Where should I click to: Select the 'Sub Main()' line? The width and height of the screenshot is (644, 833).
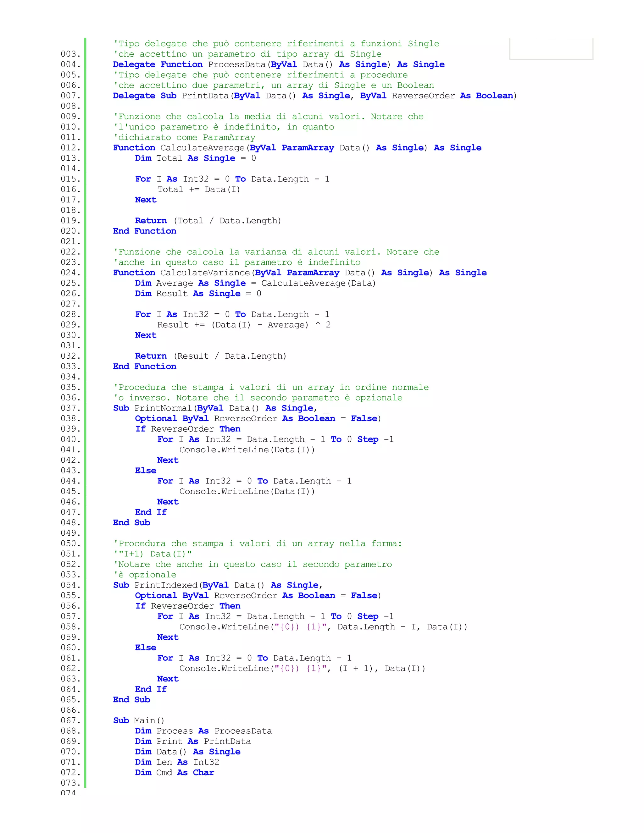[139, 720]
